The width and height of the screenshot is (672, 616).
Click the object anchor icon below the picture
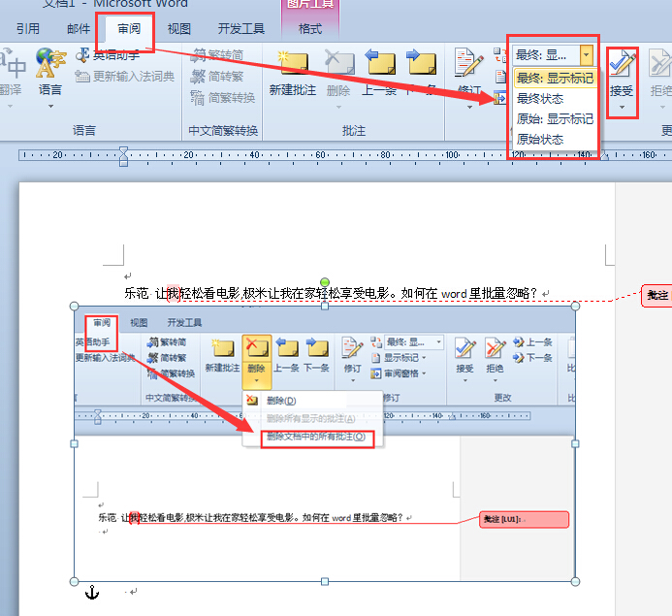[92, 593]
